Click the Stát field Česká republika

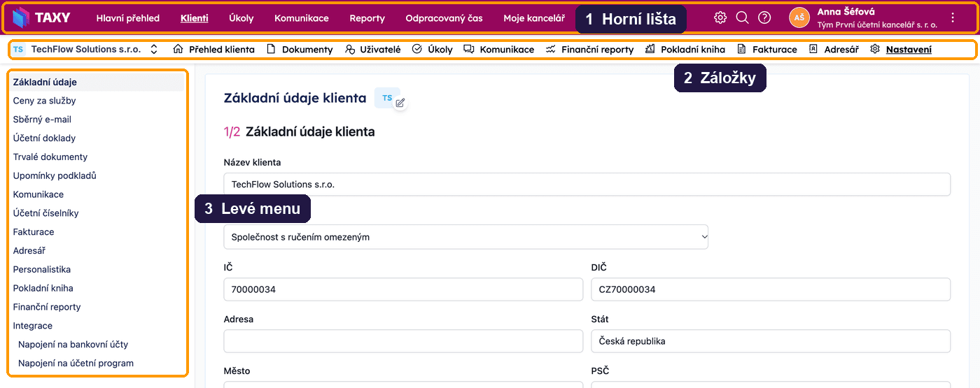click(771, 341)
